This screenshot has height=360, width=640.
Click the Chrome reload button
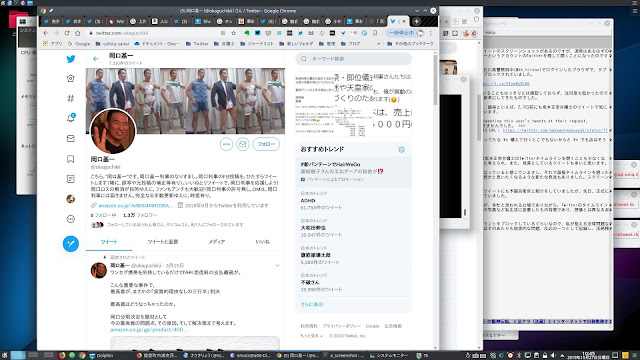[x=67, y=33]
